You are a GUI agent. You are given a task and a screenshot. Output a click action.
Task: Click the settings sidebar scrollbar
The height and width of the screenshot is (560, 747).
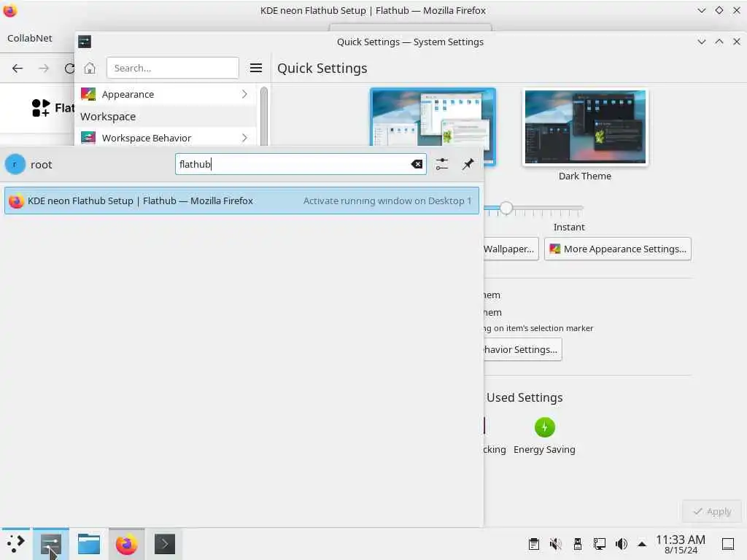point(264,116)
